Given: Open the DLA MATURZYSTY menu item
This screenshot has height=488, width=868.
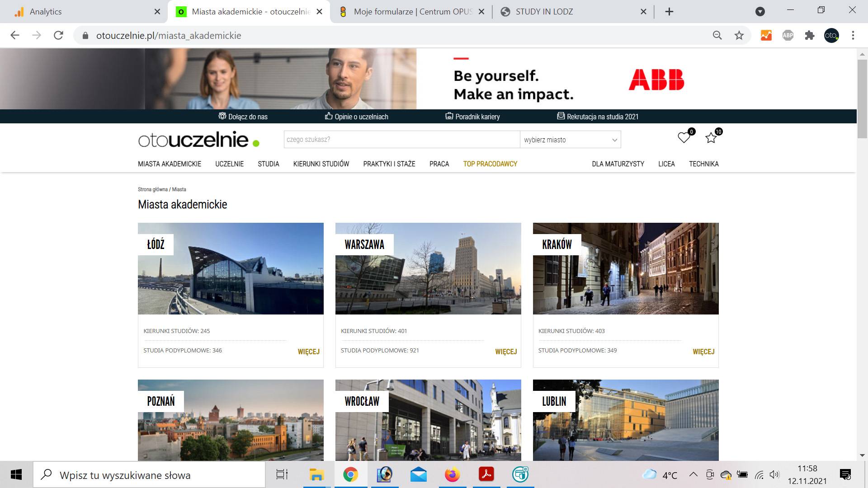Looking at the screenshot, I should [x=618, y=164].
